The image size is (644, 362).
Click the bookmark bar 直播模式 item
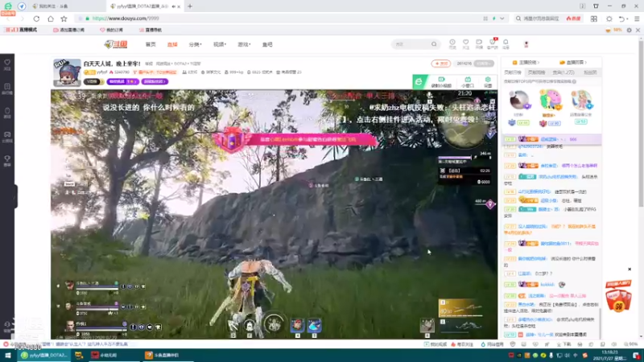pyautogui.click(x=21, y=30)
